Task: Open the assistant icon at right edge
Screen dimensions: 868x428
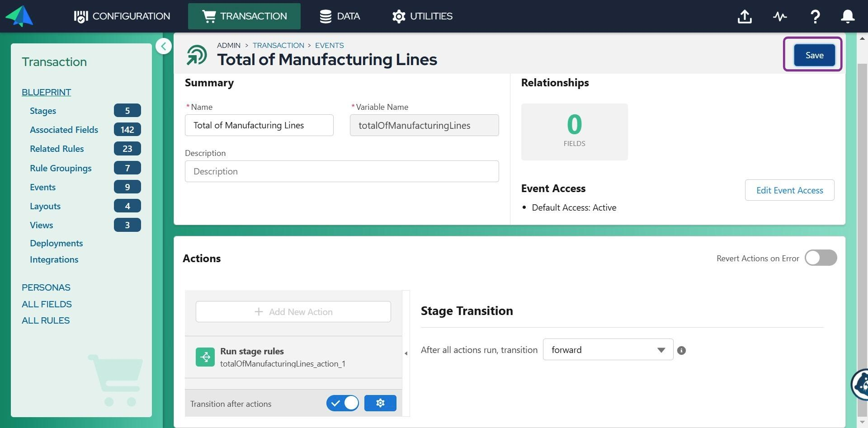Action: pos(860,384)
